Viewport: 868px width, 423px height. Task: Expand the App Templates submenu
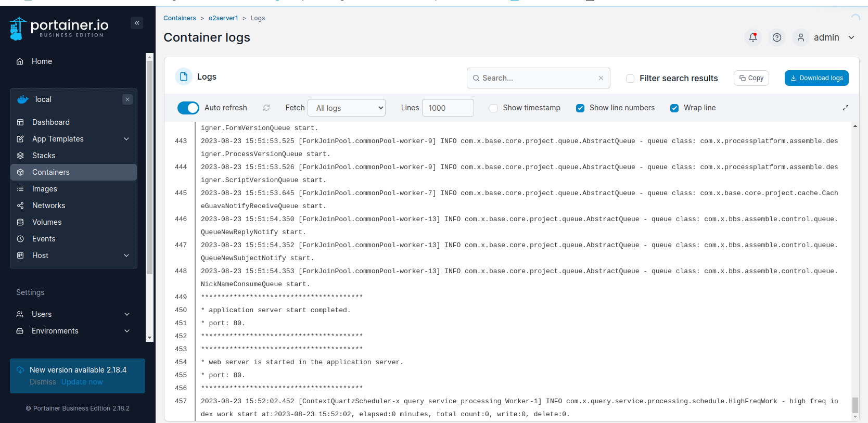[126, 139]
